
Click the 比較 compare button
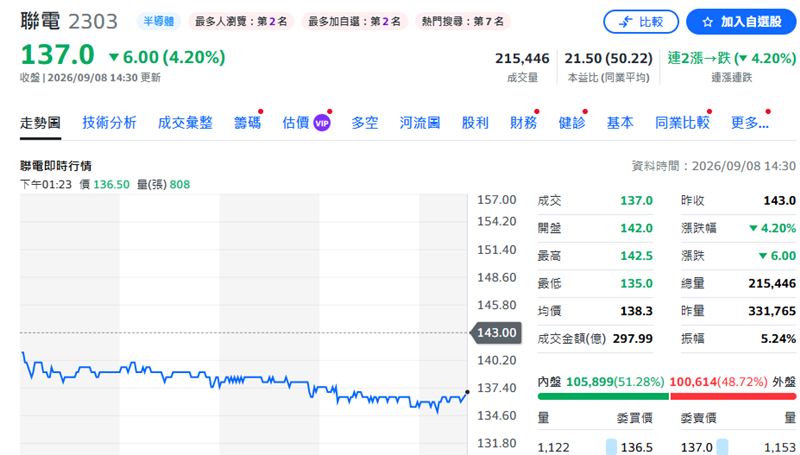tap(641, 22)
